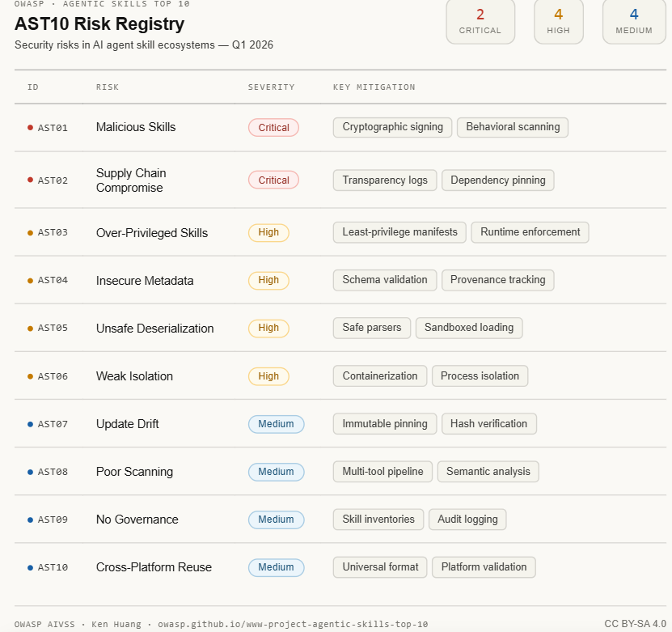The image size is (672, 632).
Task: Click the Malicious Skills risk name
Action: [136, 127]
